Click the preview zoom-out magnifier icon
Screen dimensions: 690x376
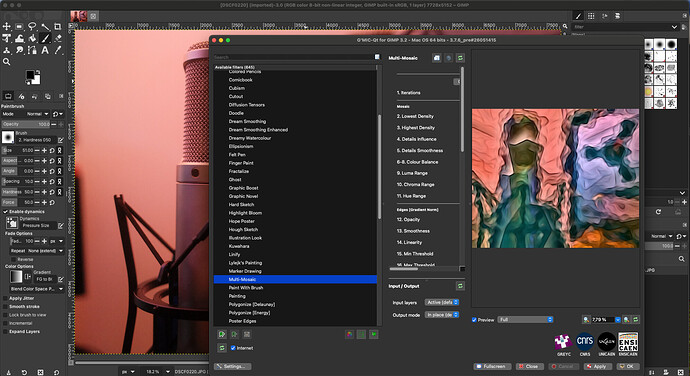click(x=586, y=320)
